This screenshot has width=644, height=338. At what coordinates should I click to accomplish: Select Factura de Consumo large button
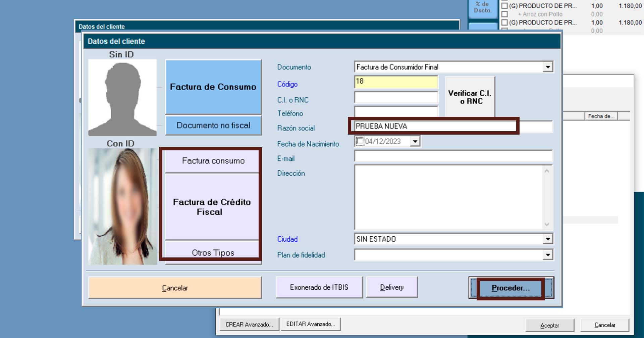point(213,87)
